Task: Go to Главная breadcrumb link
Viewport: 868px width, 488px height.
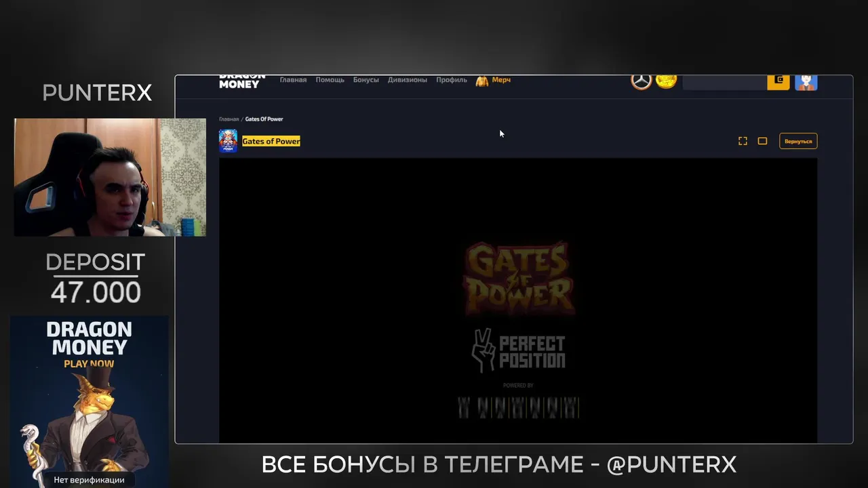Action: coord(229,119)
